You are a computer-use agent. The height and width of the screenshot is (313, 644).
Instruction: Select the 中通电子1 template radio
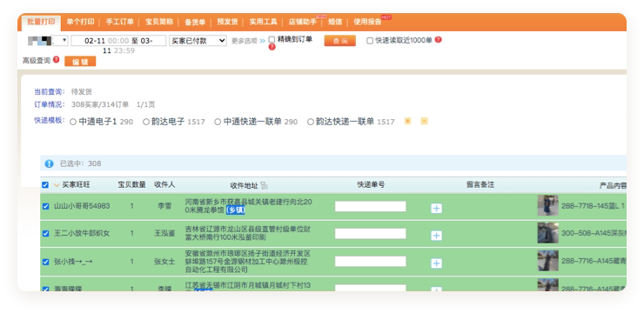pyautogui.click(x=73, y=122)
